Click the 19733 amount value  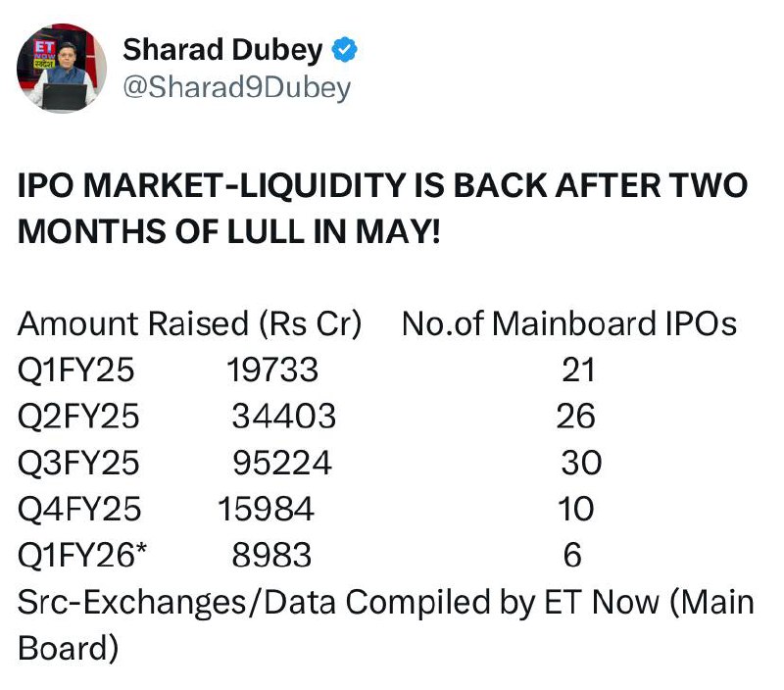[x=272, y=370]
